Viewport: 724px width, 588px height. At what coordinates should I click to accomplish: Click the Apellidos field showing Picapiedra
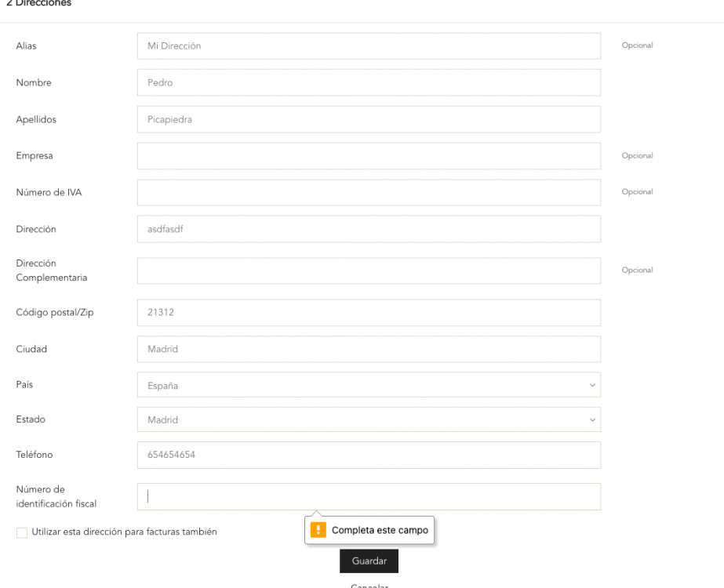(x=369, y=119)
